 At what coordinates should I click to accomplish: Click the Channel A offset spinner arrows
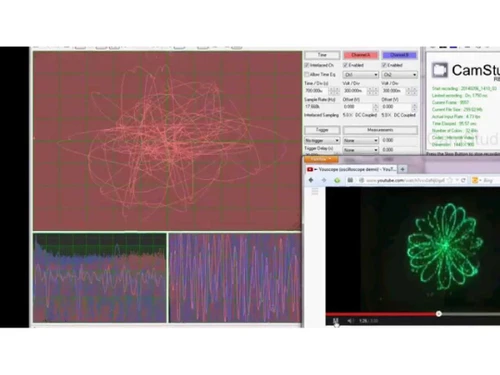tap(376, 107)
